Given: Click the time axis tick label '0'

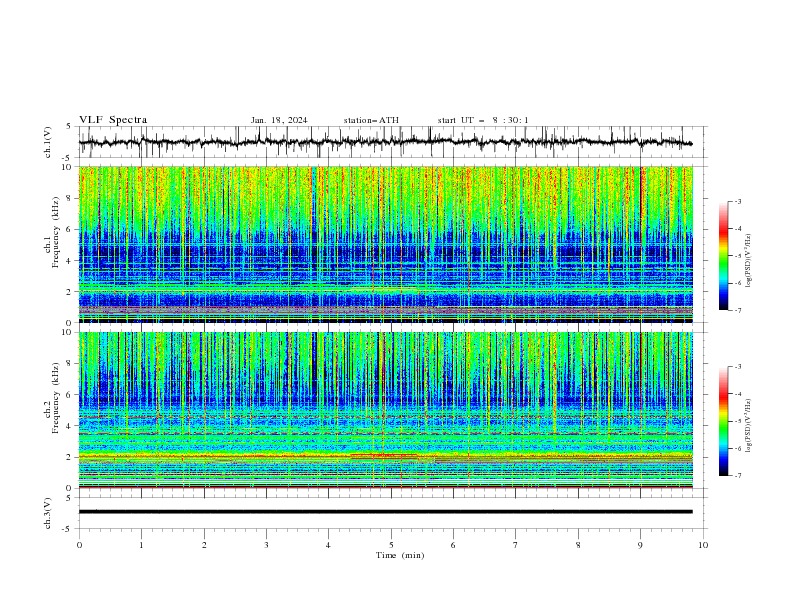Looking at the screenshot, I should pyautogui.click(x=79, y=545).
